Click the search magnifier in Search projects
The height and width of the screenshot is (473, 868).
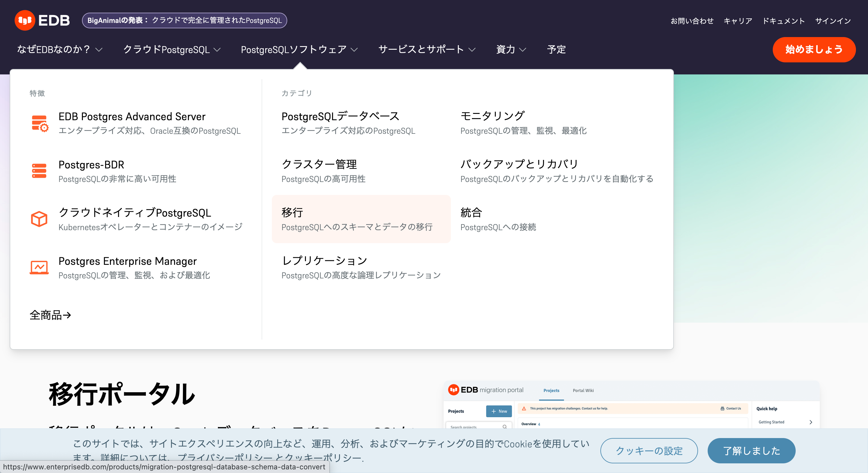click(505, 427)
